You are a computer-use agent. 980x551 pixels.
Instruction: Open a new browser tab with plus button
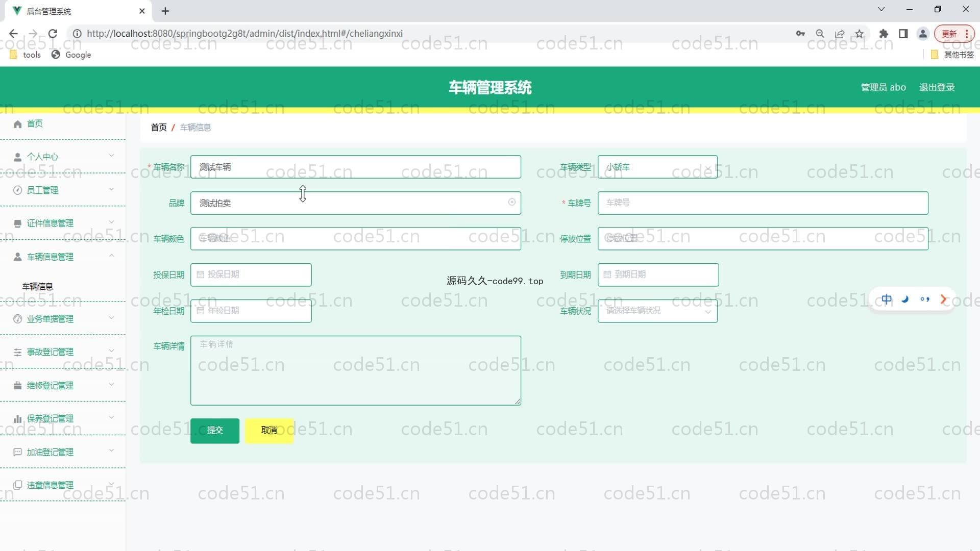tap(165, 11)
